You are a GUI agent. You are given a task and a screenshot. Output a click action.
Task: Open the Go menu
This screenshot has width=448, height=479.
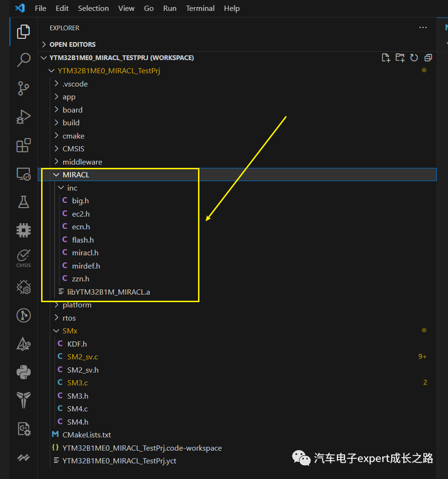coord(149,8)
